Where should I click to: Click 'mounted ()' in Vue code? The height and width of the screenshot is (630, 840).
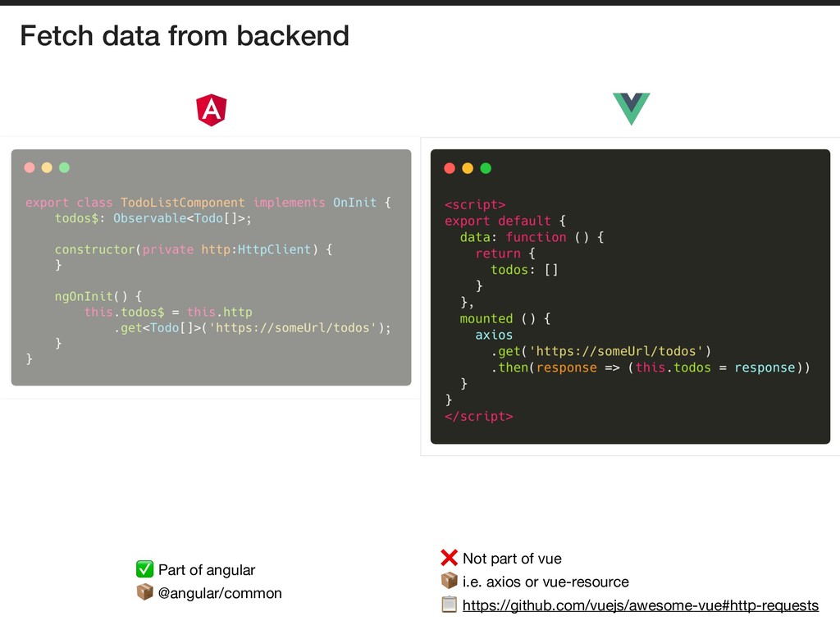coord(498,318)
